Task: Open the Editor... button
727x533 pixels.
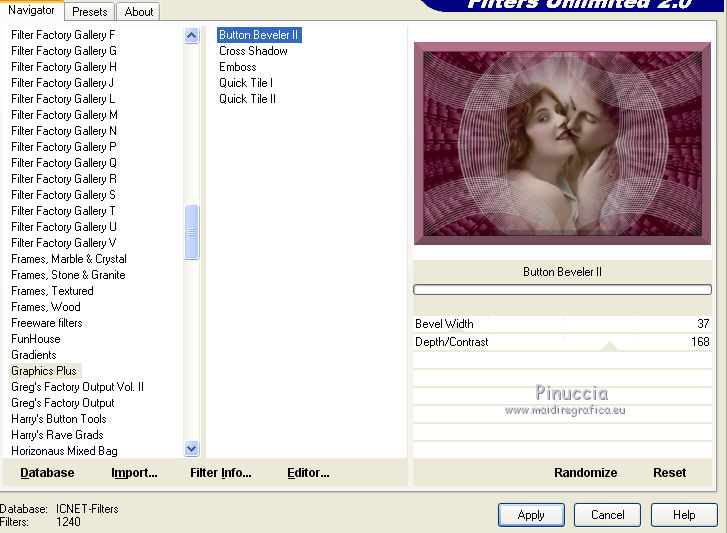Action: pos(308,473)
